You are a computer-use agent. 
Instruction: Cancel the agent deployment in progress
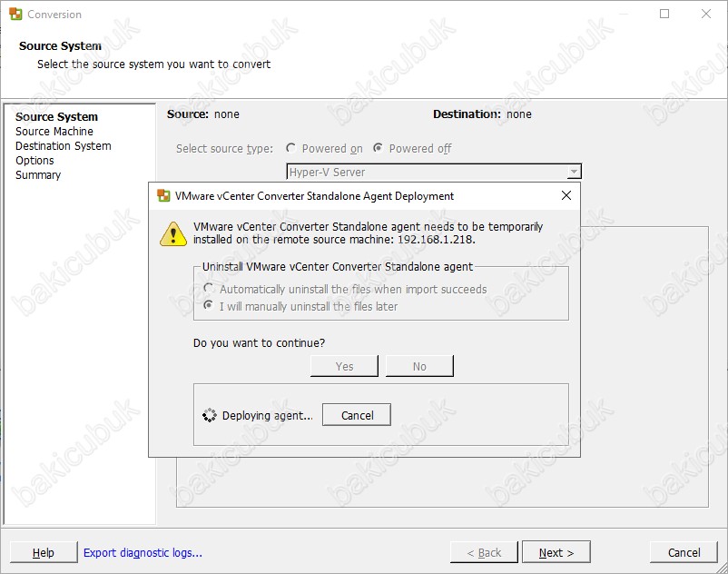pos(357,415)
